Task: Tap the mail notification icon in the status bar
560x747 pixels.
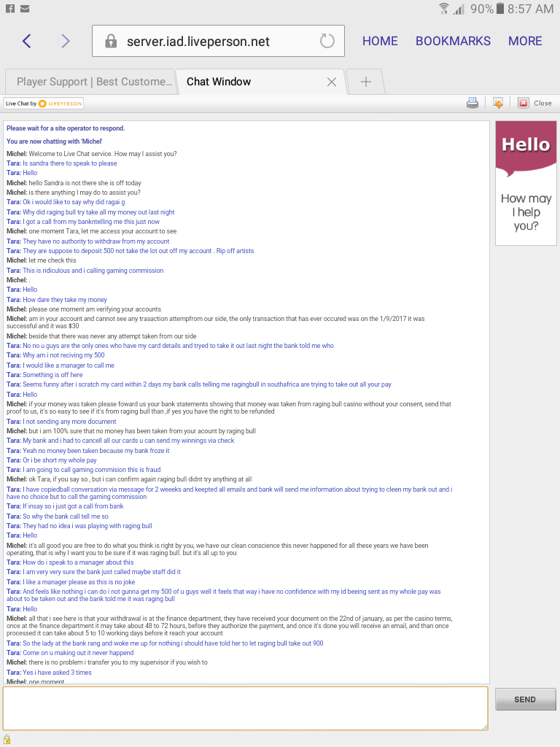Action: tap(26, 9)
